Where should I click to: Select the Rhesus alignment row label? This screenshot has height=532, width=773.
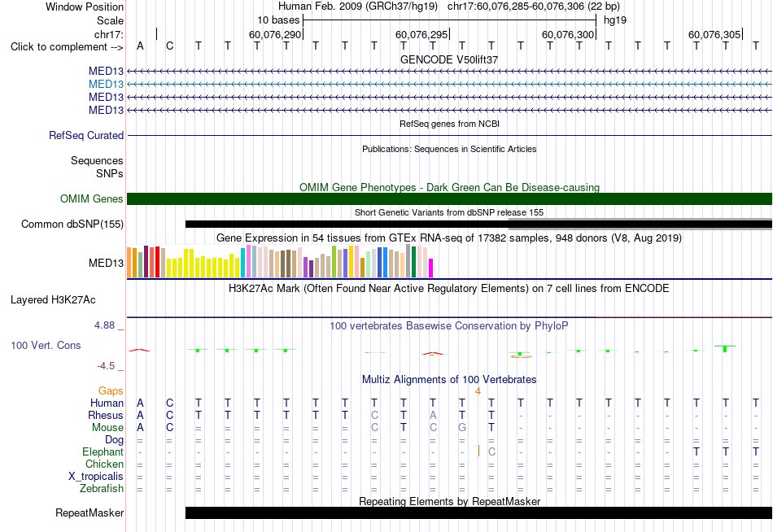click(106, 415)
